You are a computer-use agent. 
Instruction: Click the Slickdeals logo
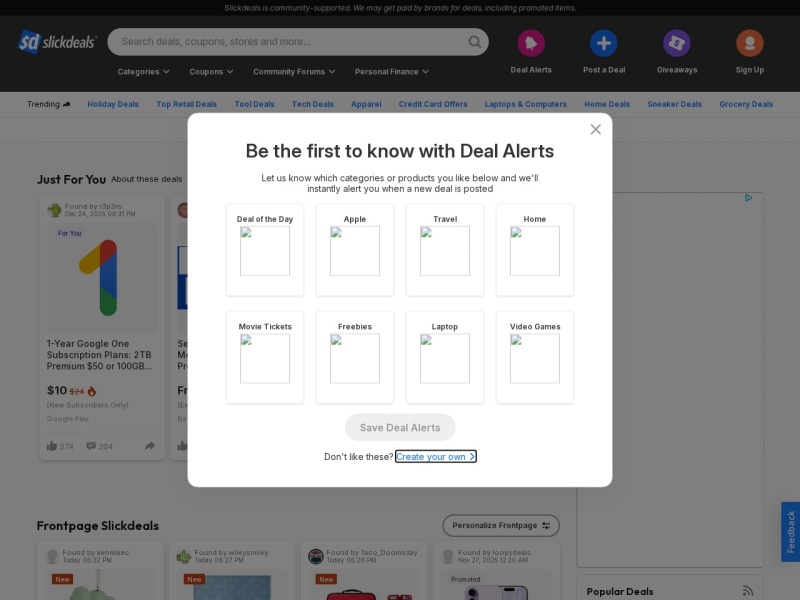tap(57, 42)
